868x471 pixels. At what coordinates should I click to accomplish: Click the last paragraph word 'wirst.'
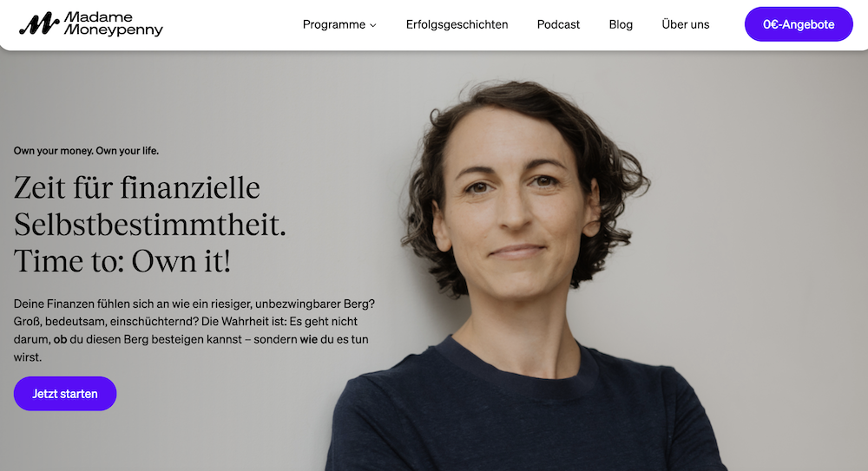[x=28, y=357]
